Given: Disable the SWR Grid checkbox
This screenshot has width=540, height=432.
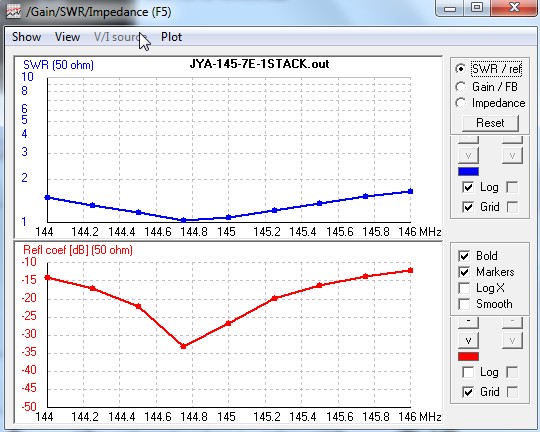Looking at the screenshot, I should [468, 207].
